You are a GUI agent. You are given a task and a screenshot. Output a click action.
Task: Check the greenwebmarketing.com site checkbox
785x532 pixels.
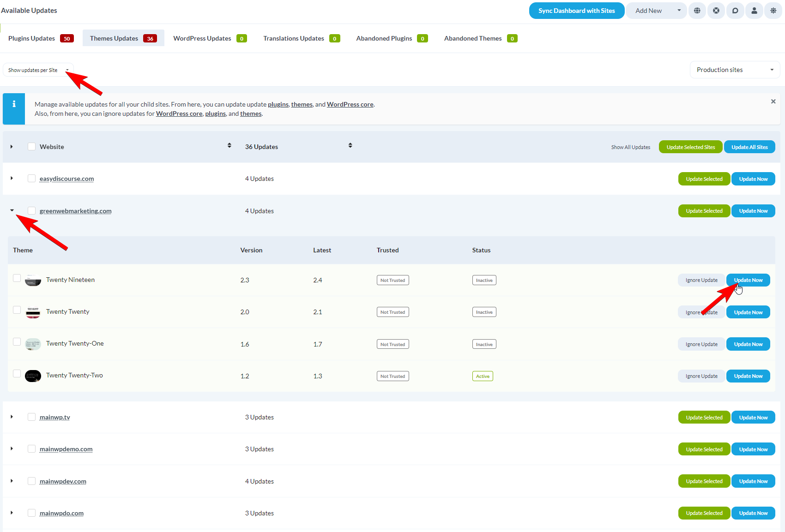pos(31,210)
